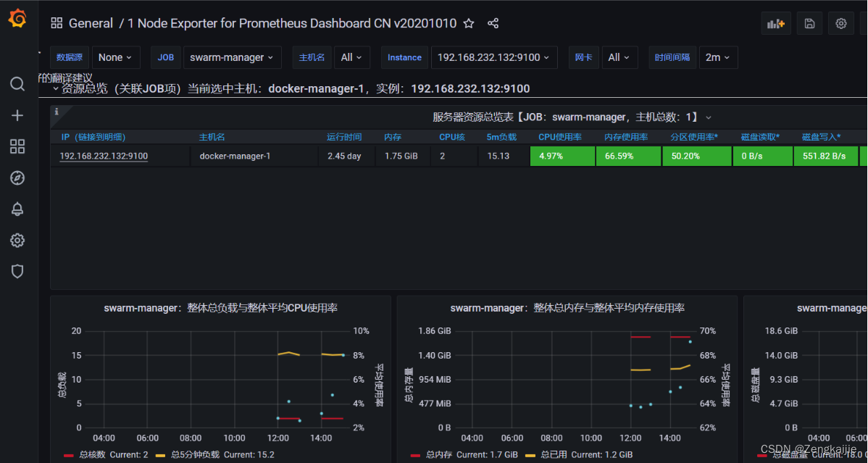Open the Search dashboards icon in sidebar
This screenshot has height=463, width=868.
(17, 84)
